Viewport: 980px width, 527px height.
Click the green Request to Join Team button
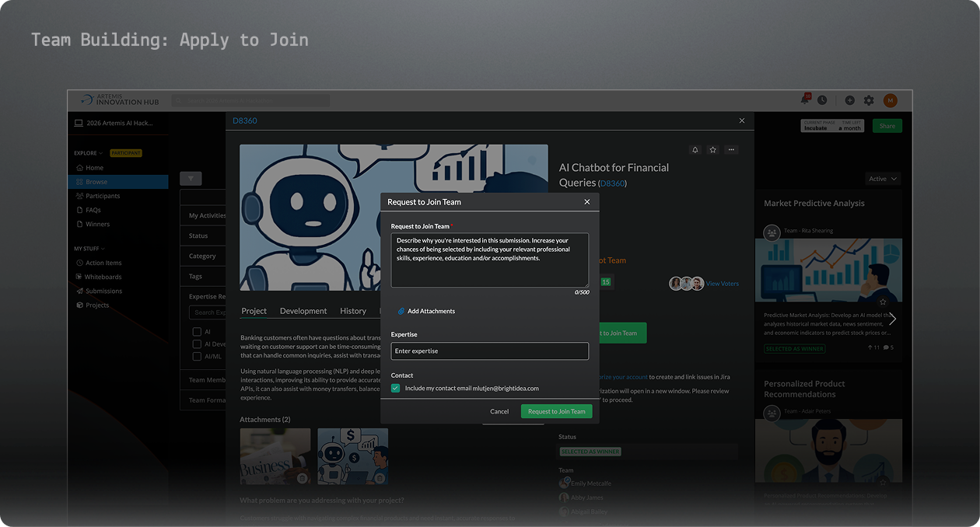pyautogui.click(x=556, y=411)
